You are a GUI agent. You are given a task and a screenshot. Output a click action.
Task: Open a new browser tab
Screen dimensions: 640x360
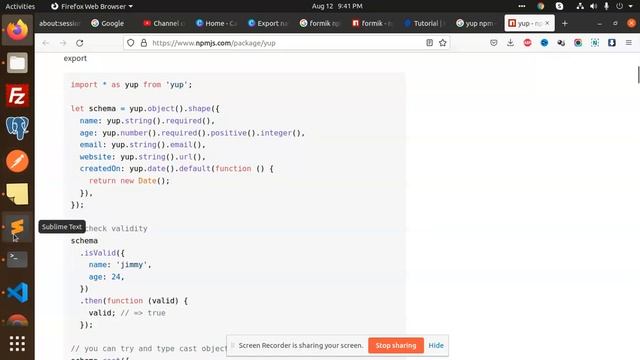(x=565, y=24)
